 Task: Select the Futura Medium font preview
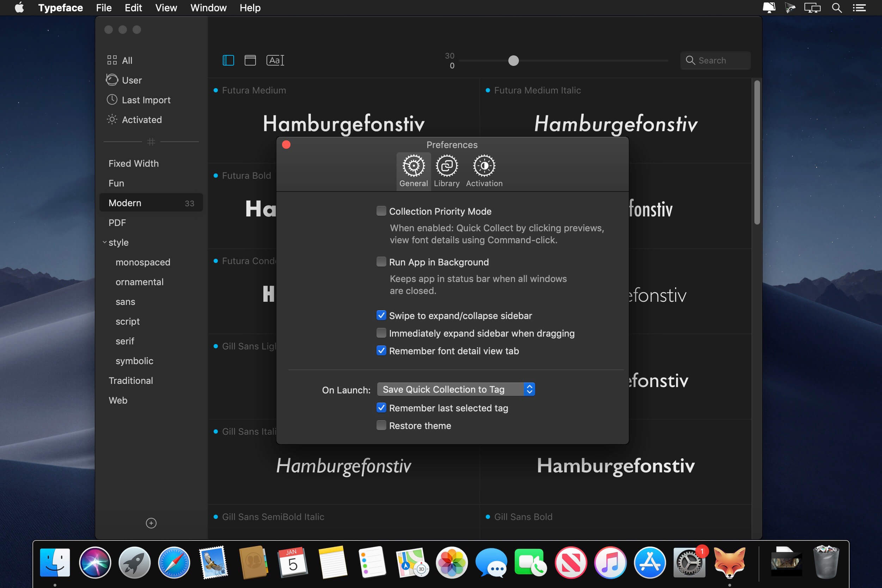click(x=344, y=120)
